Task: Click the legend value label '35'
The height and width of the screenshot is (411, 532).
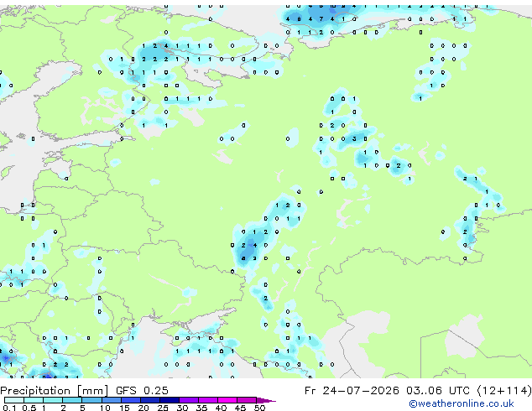Action: coord(201,408)
